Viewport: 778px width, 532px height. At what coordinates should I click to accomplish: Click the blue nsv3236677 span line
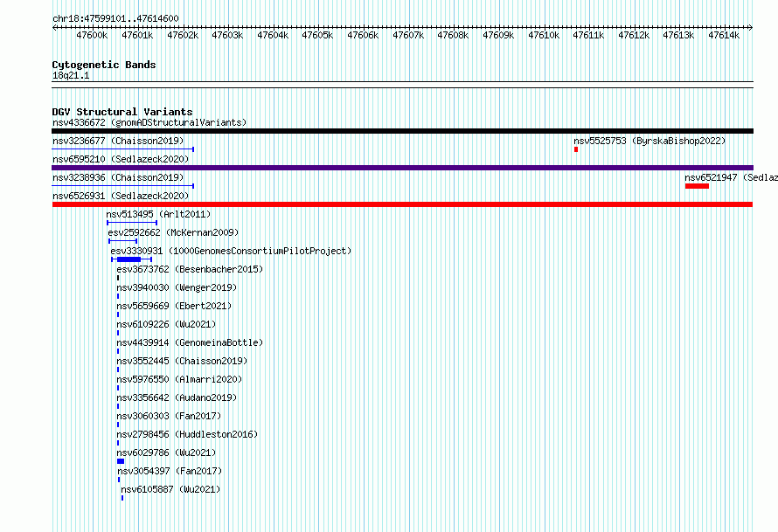tap(123, 149)
